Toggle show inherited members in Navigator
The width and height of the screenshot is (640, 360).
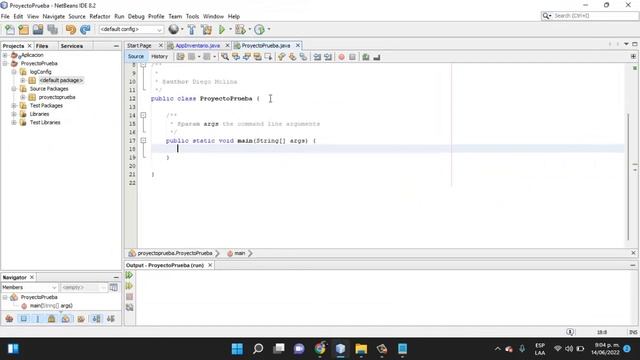[x=9, y=319]
